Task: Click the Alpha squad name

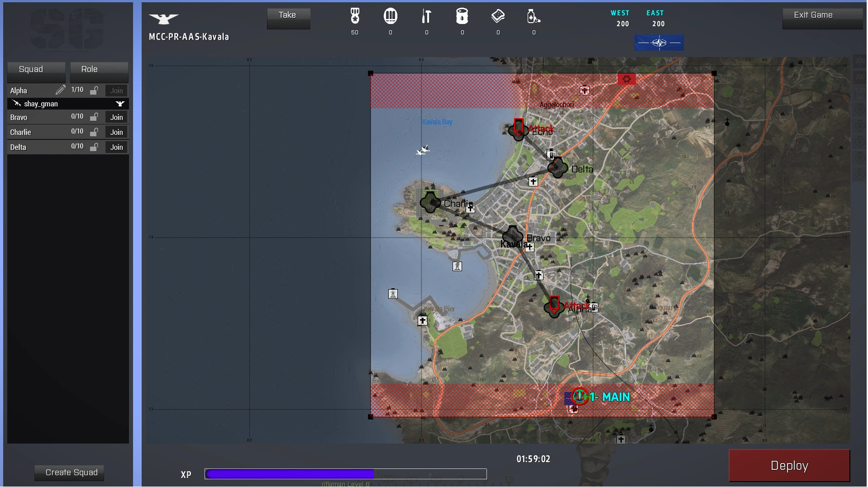Action: pyautogui.click(x=19, y=91)
